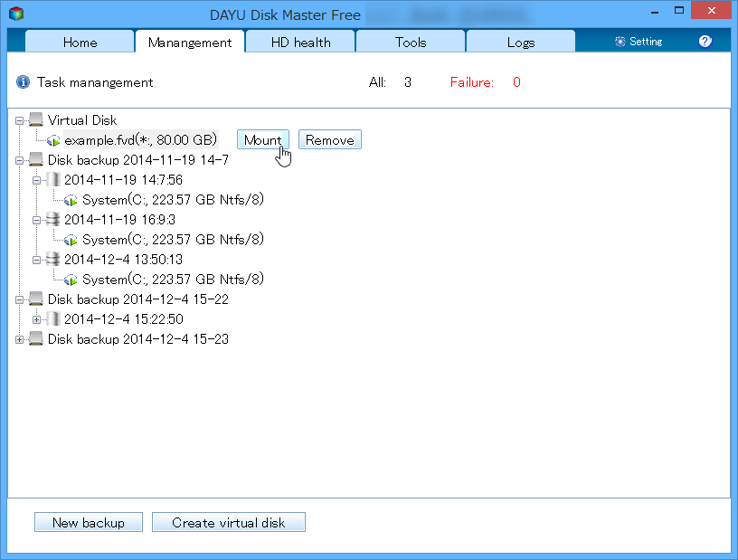Click the 2014-12-4 15:22:50 backup version icon
Screen dimensions: 738x560
point(53,318)
